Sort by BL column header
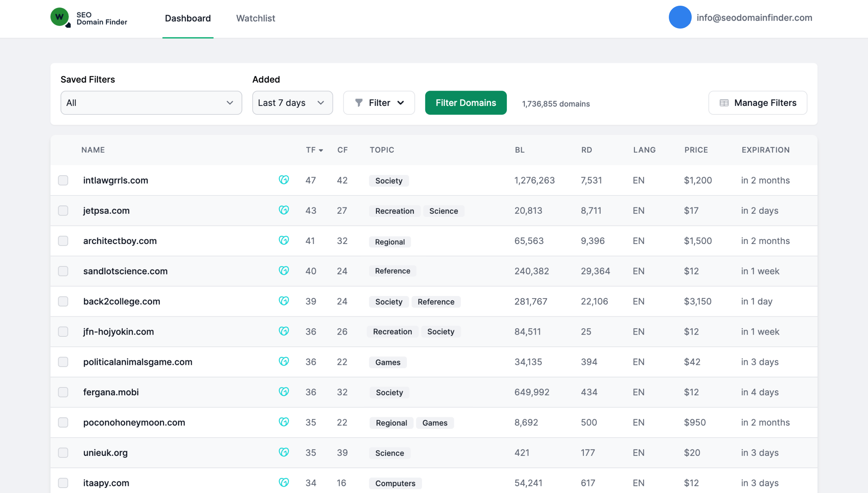868x493 pixels. point(520,150)
